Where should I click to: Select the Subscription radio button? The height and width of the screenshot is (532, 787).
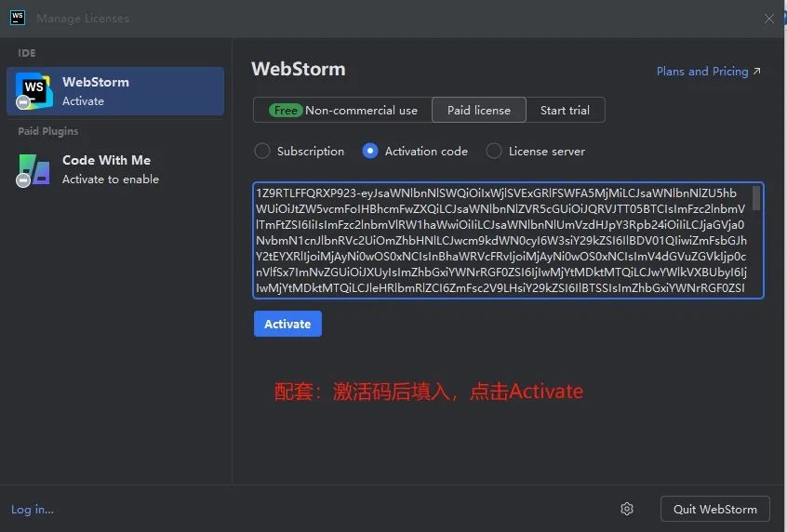262,151
